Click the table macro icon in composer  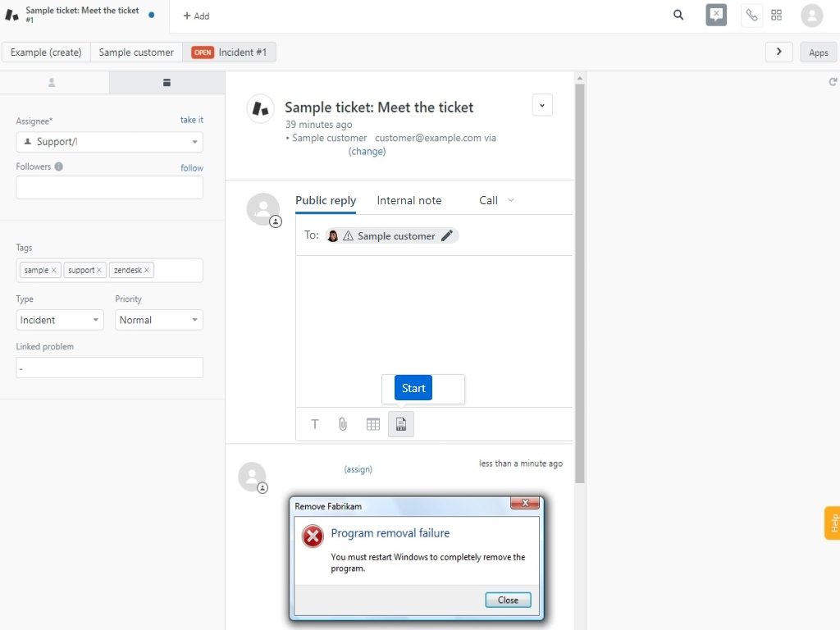click(373, 424)
